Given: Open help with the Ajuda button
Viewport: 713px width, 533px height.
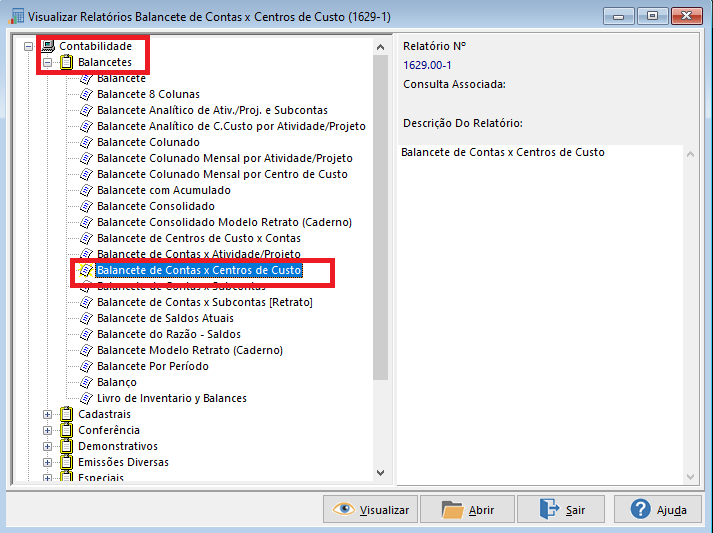Looking at the screenshot, I should pos(657,509).
